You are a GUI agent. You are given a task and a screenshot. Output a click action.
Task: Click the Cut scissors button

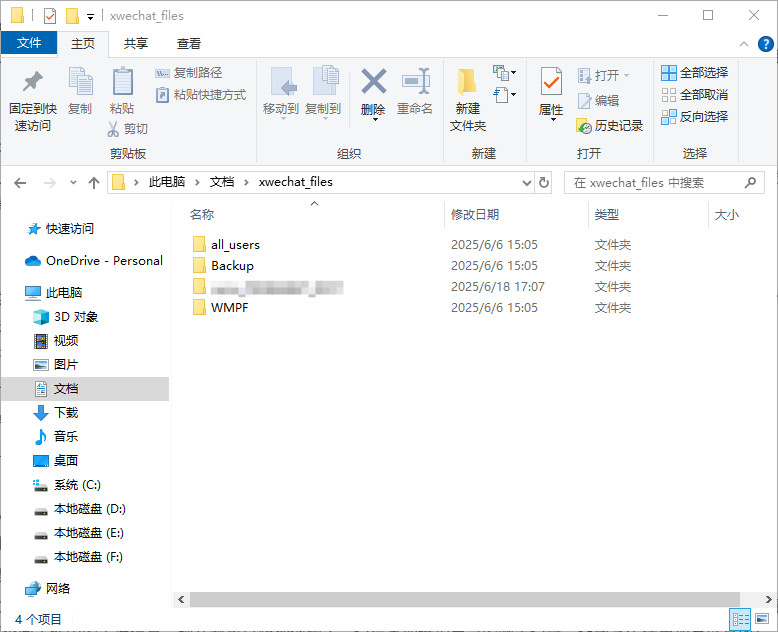click(x=128, y=129)
